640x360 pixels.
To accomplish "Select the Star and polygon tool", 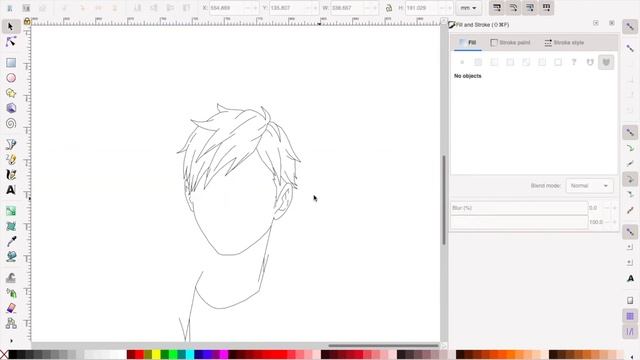I will point(11,93).
